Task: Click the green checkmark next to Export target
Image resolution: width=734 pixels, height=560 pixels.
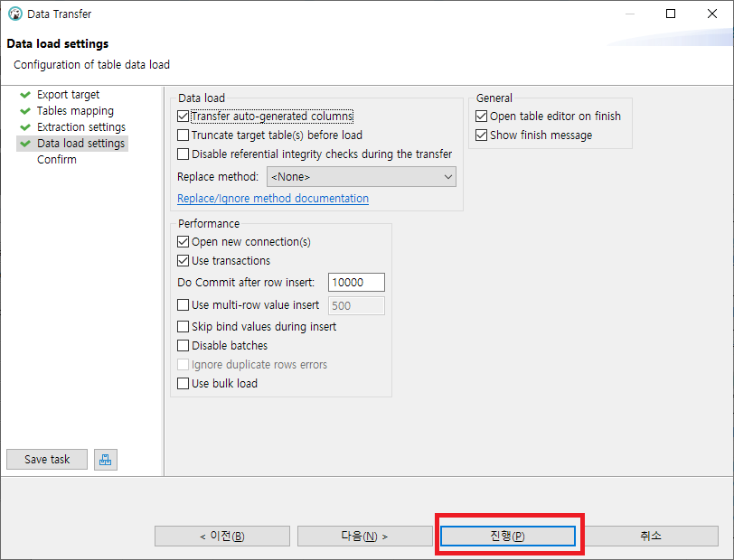Action: [25, 94]
